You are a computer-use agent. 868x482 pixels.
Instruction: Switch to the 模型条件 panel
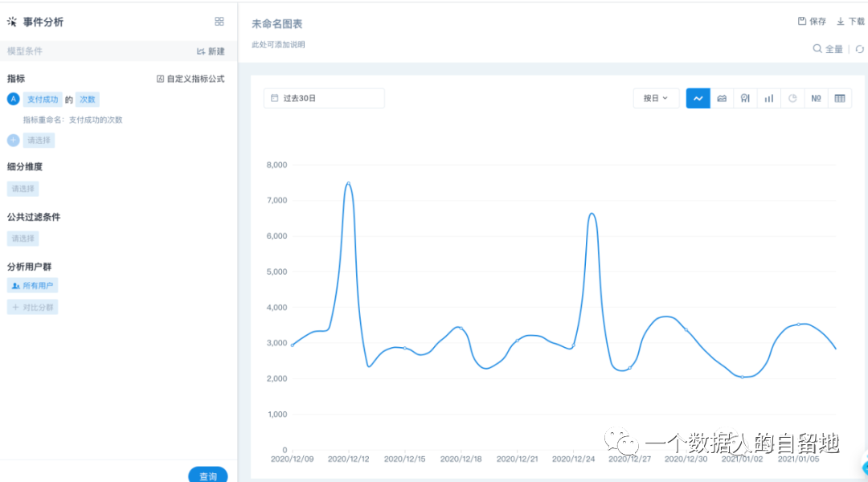coord(23,51)
